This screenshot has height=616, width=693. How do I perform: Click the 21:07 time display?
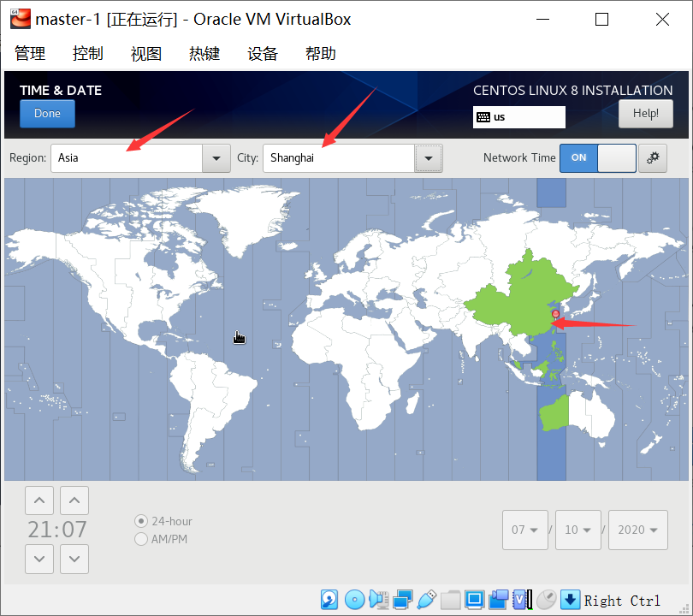pyautogui.click(x=57, y=530)
